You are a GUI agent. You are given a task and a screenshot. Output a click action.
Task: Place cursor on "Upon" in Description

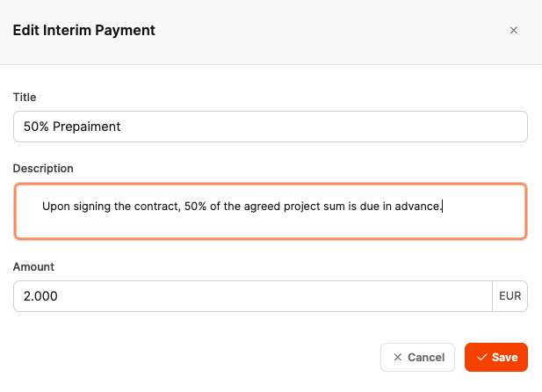(55, 207)
